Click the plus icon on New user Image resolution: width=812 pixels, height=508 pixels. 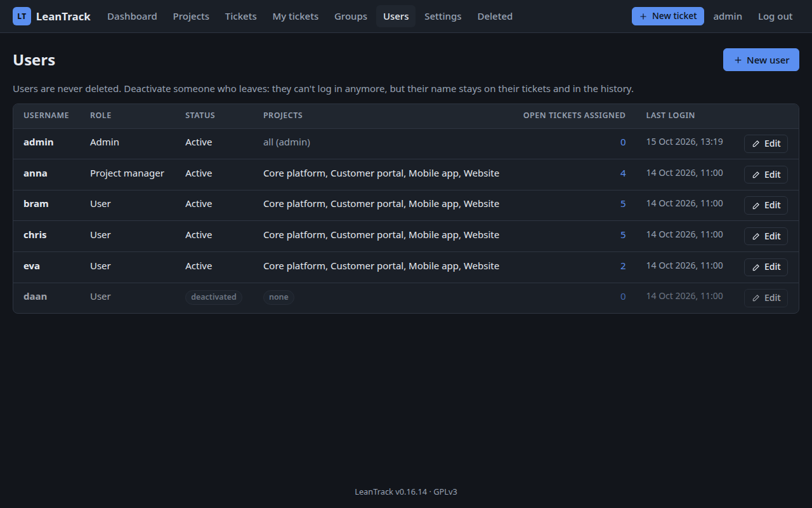(x=738, y=60)
